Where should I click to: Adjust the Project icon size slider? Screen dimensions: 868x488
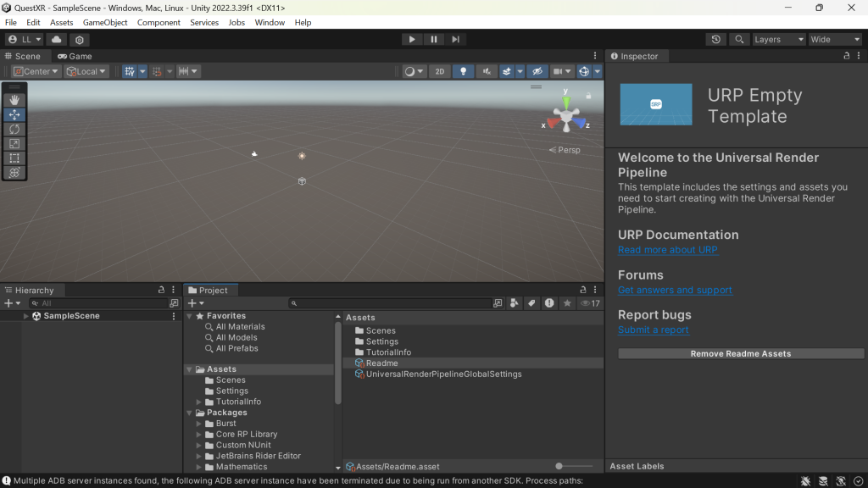coord(574,467)
